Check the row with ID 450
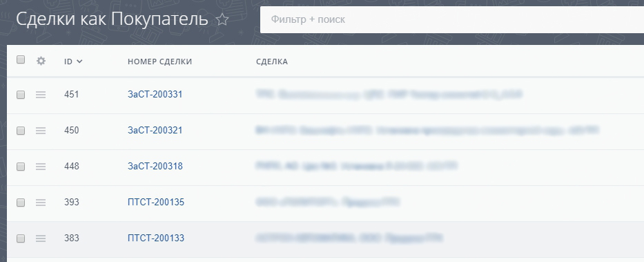The image size is (644, 262). pyautogui.click(x=21, y=131)
